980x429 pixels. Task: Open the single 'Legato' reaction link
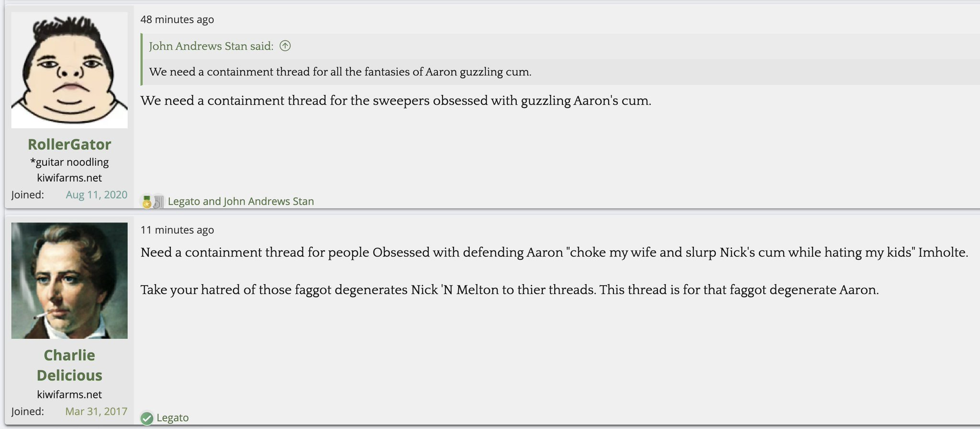tap(173, 418)
